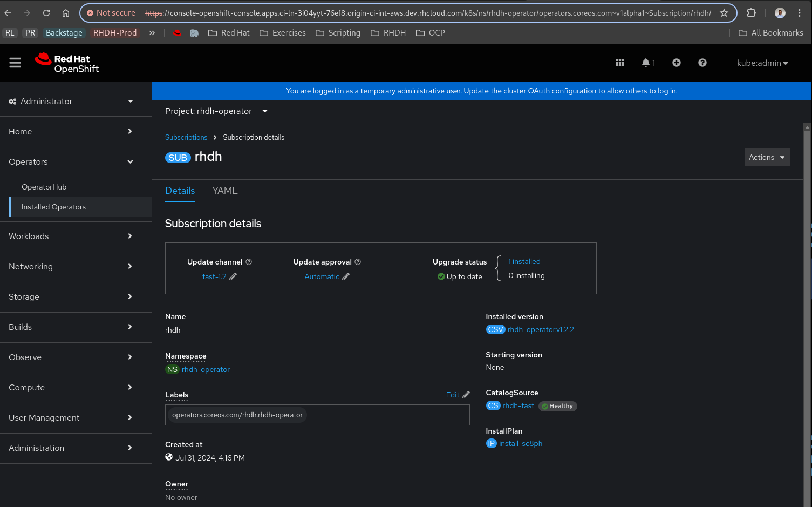
Task: Open the help question mark menu
Action: tap(702, 63)
